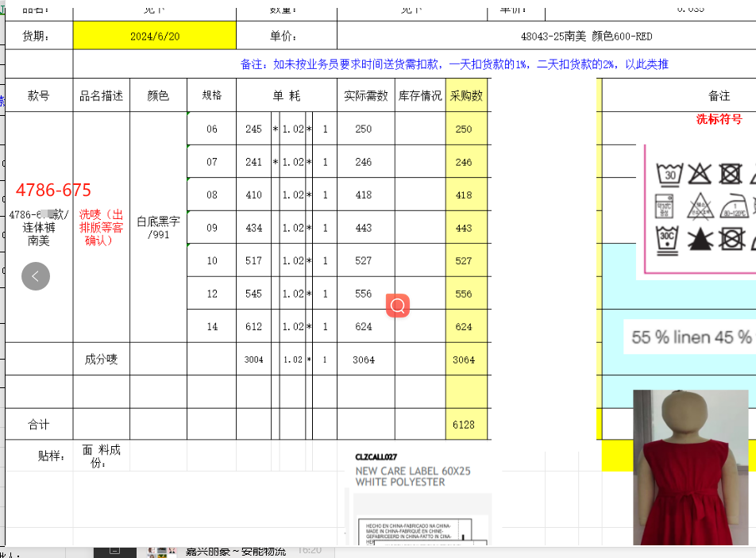
Task: Click the yellow cell left of dress photo
Action: coord(616,454)
